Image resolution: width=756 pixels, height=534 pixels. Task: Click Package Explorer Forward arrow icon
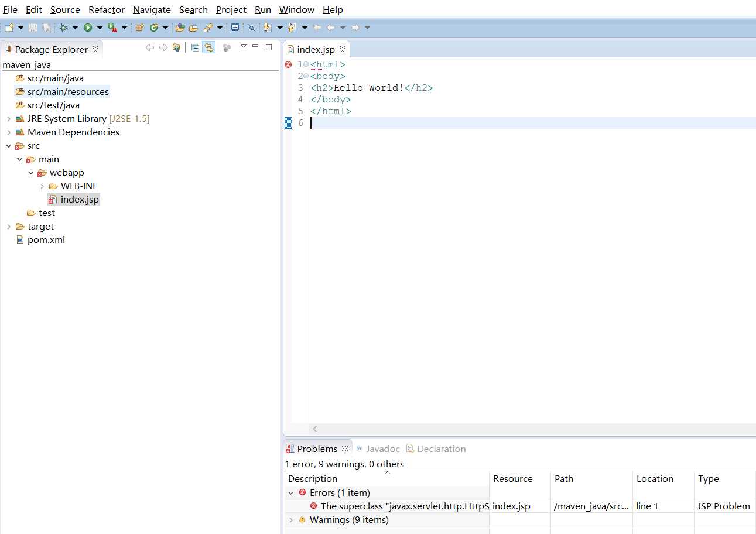tap(163, 47)
